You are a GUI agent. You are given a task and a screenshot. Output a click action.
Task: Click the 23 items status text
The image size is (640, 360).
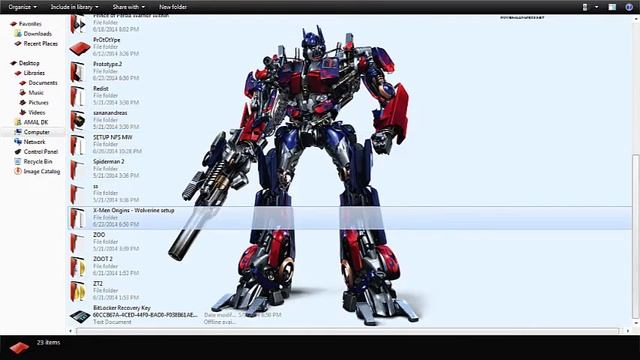pyautogui.click(x=49, y=342)
